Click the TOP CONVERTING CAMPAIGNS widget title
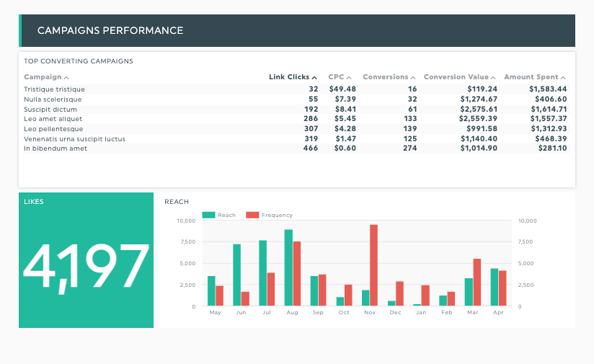Image resolution: width=594 pixels, height=364 pixels. [79, 61]
